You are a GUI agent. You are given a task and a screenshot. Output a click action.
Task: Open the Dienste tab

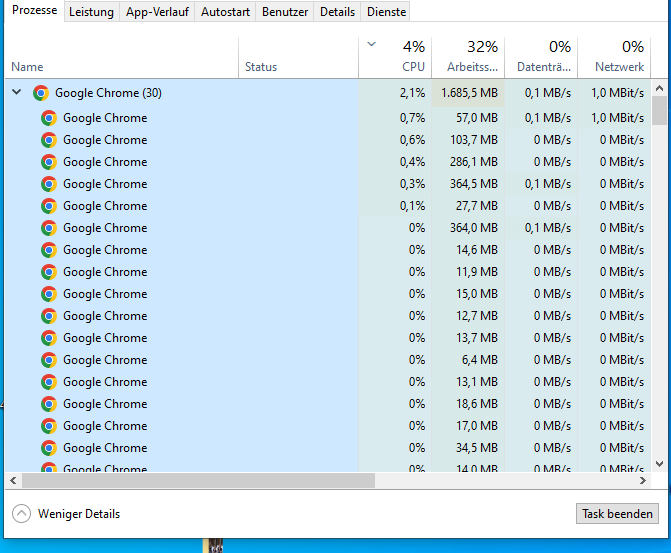386,12
